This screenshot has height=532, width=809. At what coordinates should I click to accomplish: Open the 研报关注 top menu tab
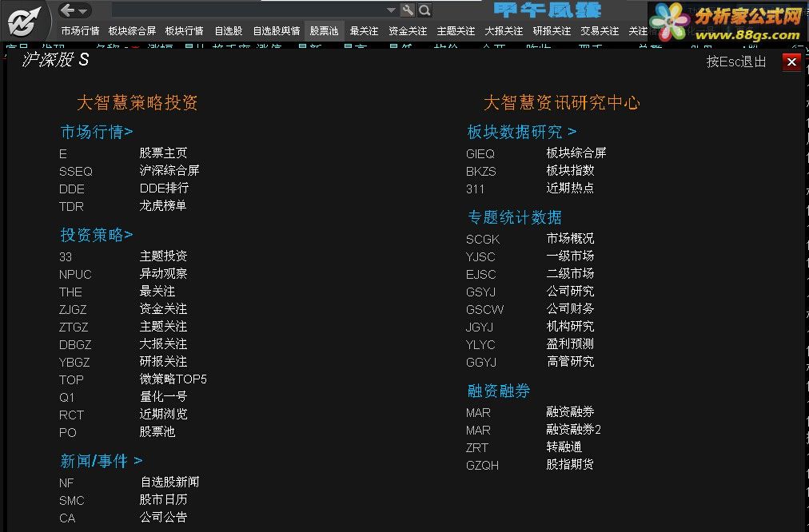click(552, 31)
